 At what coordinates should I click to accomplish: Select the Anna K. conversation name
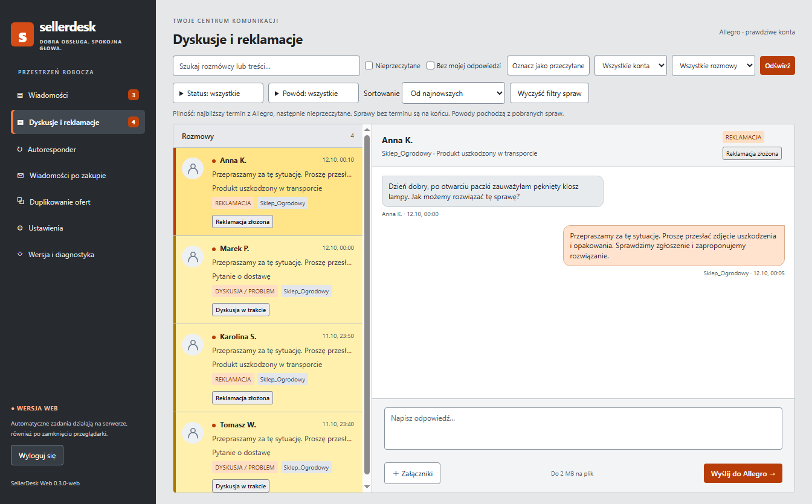coord(233,161)
